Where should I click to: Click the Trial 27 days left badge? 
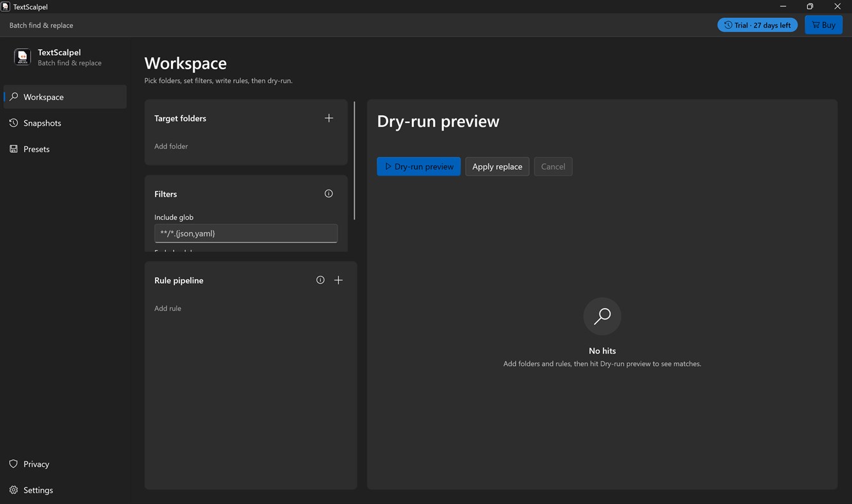tap(757, 25)
